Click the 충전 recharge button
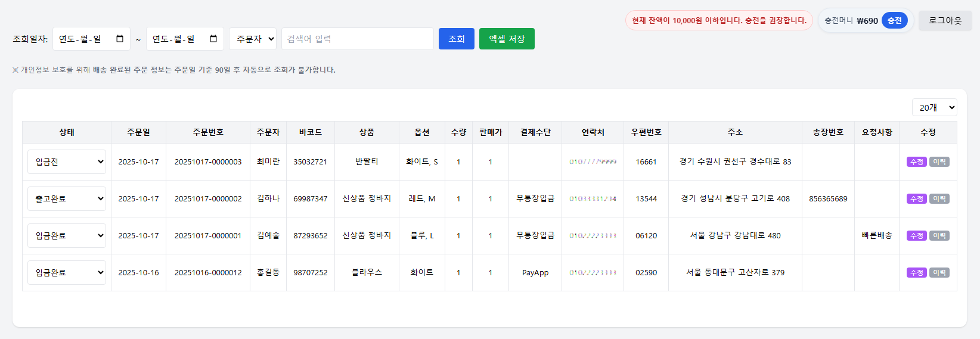Viewport: 980px width, 339px height. [x=895, y=20]
